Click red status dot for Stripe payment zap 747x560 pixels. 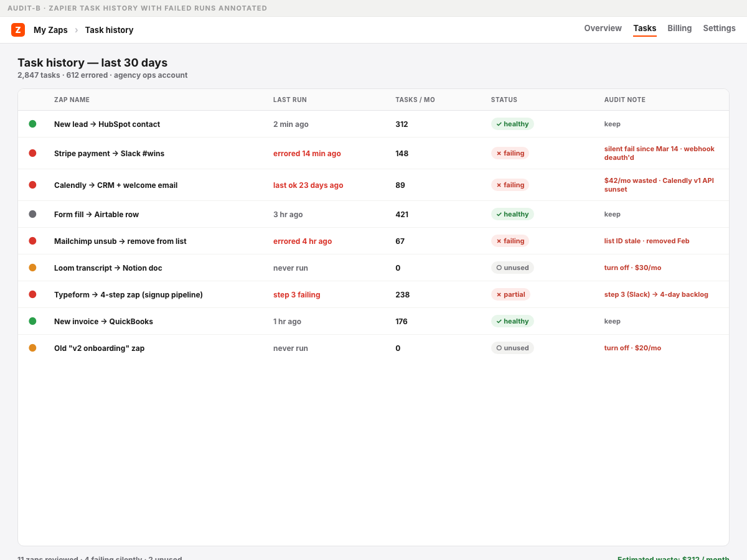pos(32,153)
